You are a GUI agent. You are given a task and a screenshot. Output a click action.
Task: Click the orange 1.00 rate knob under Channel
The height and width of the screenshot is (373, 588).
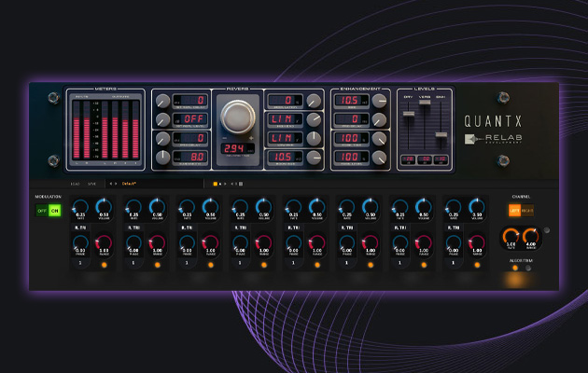point(511,237)
